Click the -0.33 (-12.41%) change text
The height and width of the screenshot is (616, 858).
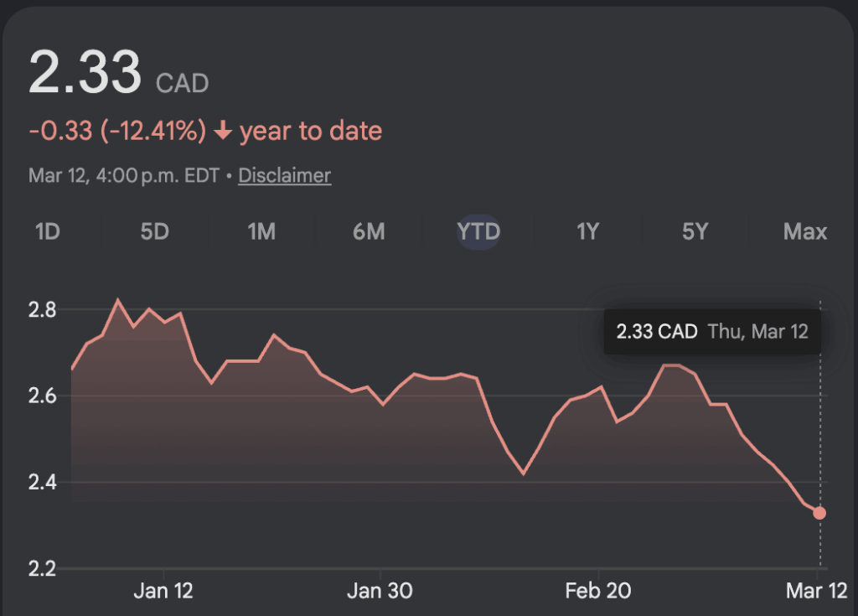pos(117,132)
